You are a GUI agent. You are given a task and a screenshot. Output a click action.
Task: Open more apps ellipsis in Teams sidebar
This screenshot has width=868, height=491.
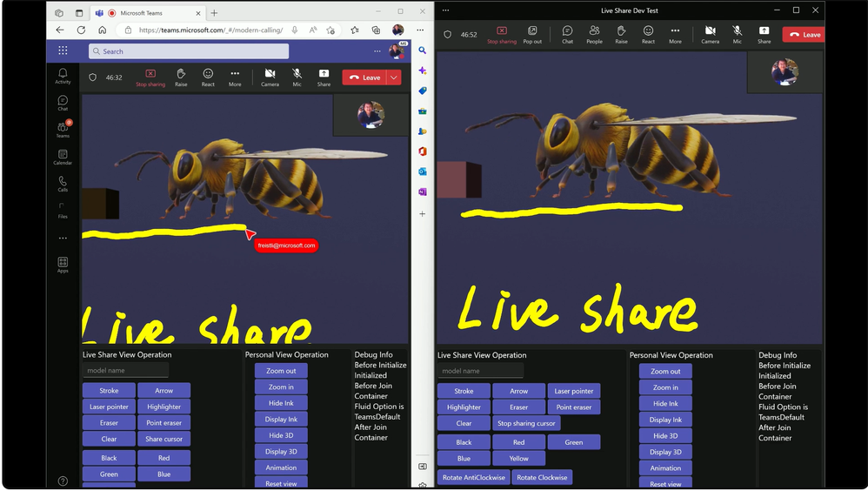click(x=63, y=238)
